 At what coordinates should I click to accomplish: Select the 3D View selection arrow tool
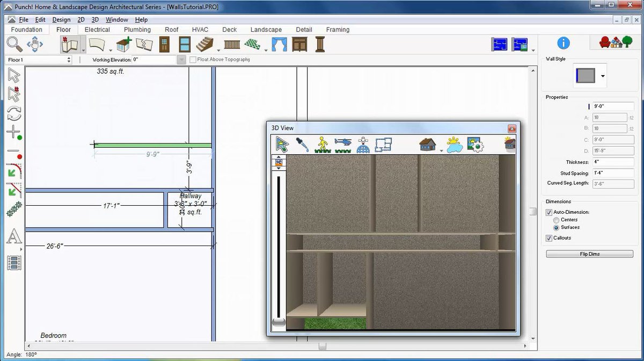click(x=282, y=144)
